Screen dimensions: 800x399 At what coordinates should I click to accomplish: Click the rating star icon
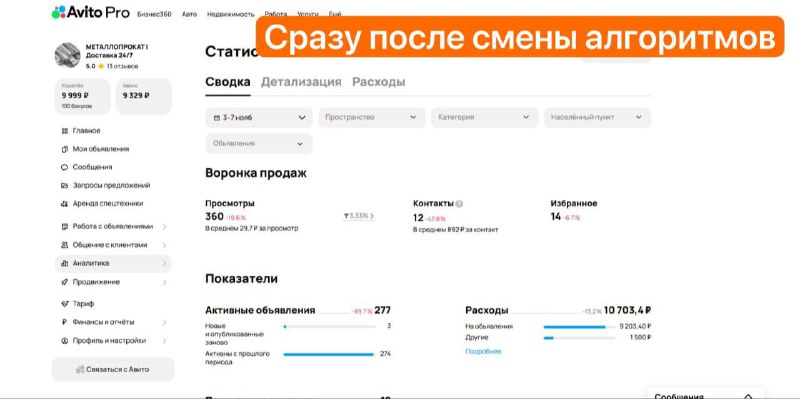coord(101,66)
